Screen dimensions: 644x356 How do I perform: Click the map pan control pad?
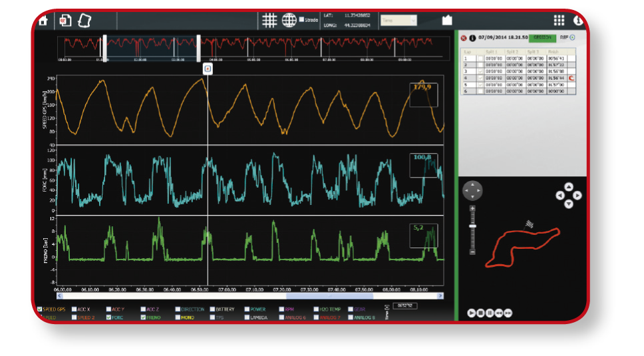[x=472, y=190]
